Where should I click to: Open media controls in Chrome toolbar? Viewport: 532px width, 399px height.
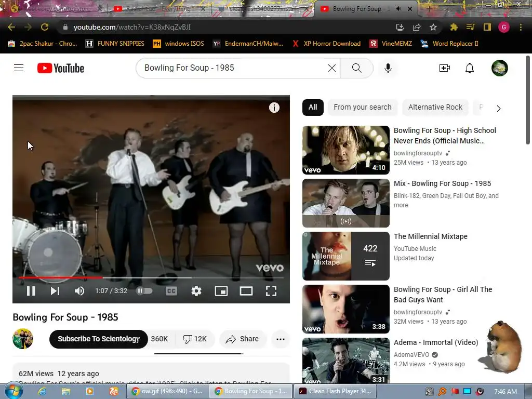point(470,27)
